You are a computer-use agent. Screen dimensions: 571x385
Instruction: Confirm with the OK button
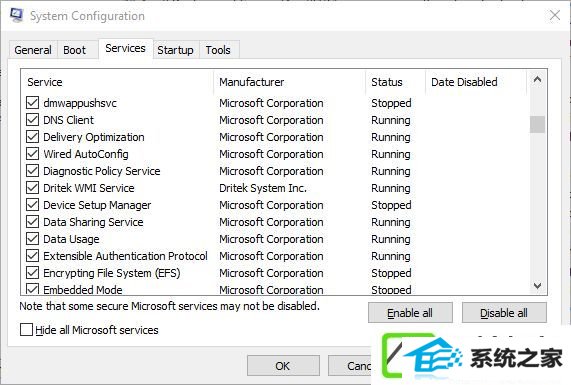tap(283, 366)
